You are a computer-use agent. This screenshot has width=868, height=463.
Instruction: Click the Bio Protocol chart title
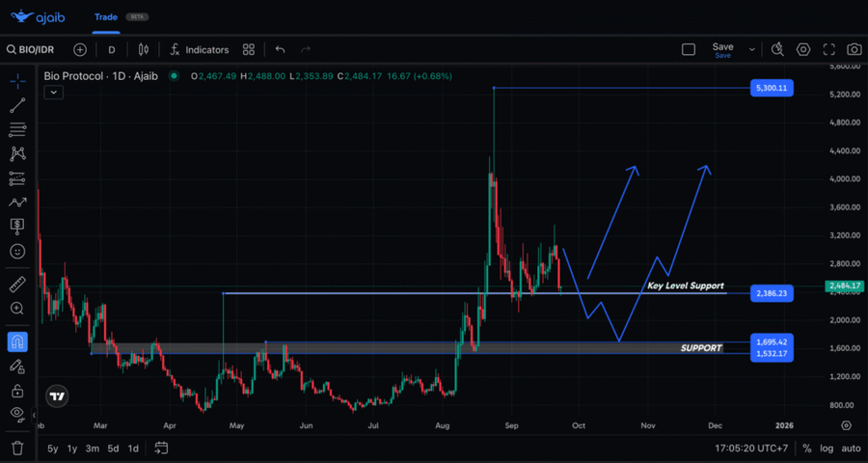click(101, 76)
